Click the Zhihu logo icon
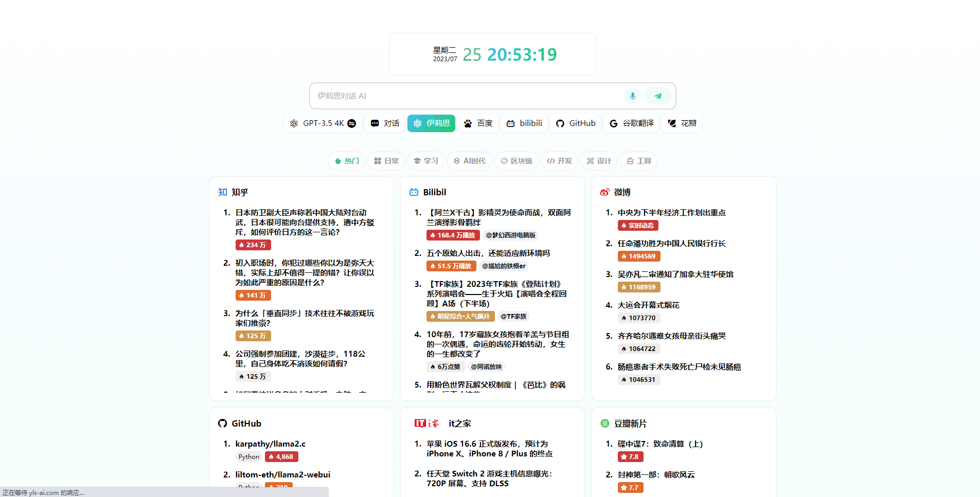The height and width of the screenshot is (497, 980). click(x=223, y=192)
